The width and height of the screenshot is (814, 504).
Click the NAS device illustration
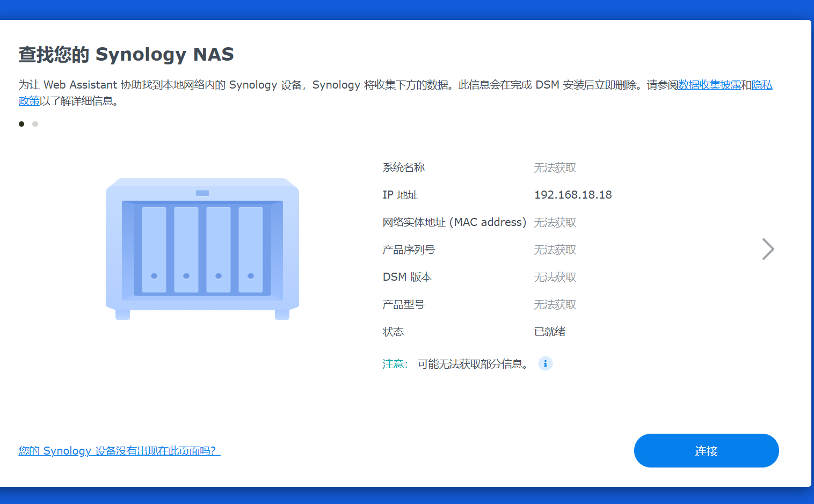coord(202,249)
